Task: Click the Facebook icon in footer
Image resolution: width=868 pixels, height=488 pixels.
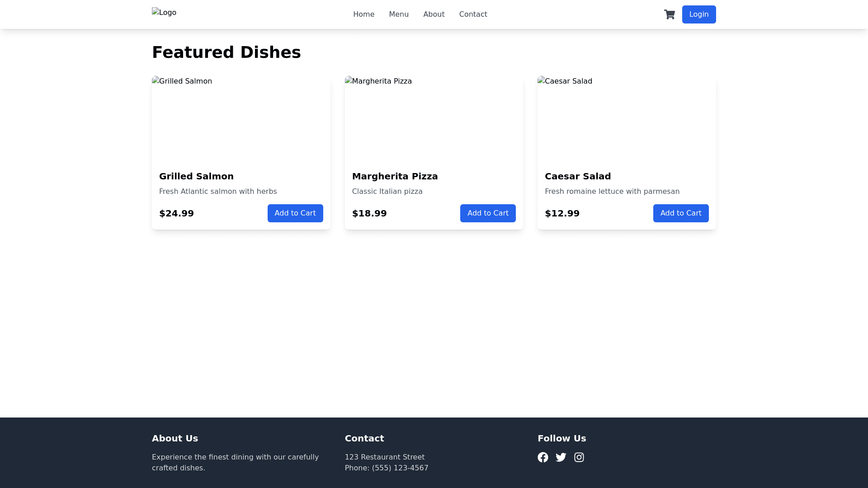Action: 543,457
